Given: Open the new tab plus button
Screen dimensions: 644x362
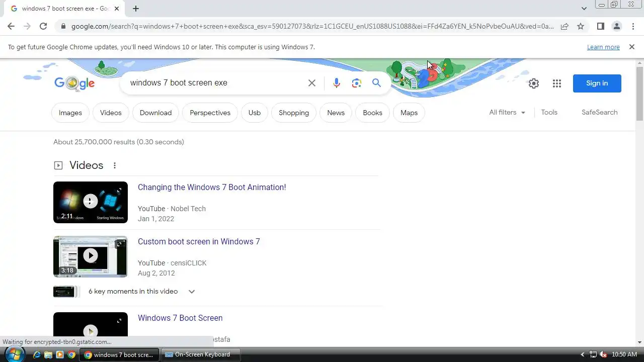Looking at the screenshot, I should tap(136, 9).
